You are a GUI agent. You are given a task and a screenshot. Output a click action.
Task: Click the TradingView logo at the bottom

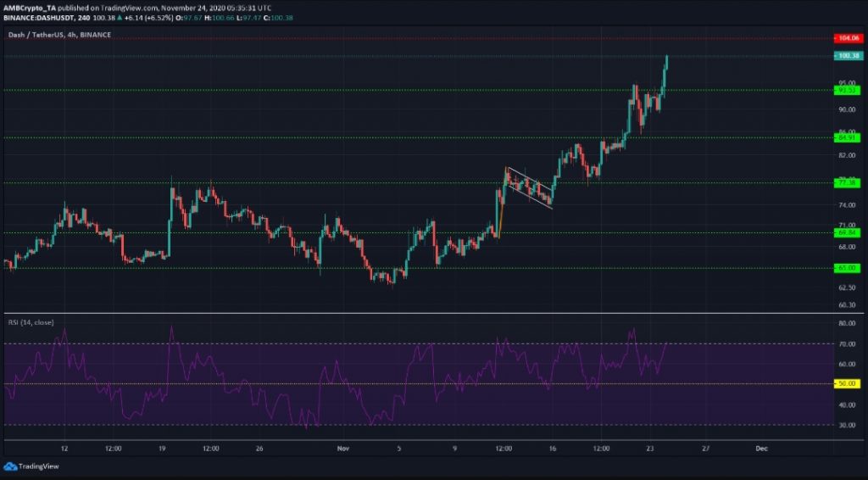[x=31, y=466]
